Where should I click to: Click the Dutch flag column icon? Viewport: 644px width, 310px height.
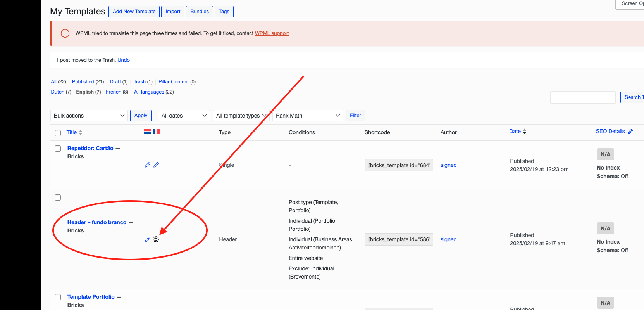[147, 132]
